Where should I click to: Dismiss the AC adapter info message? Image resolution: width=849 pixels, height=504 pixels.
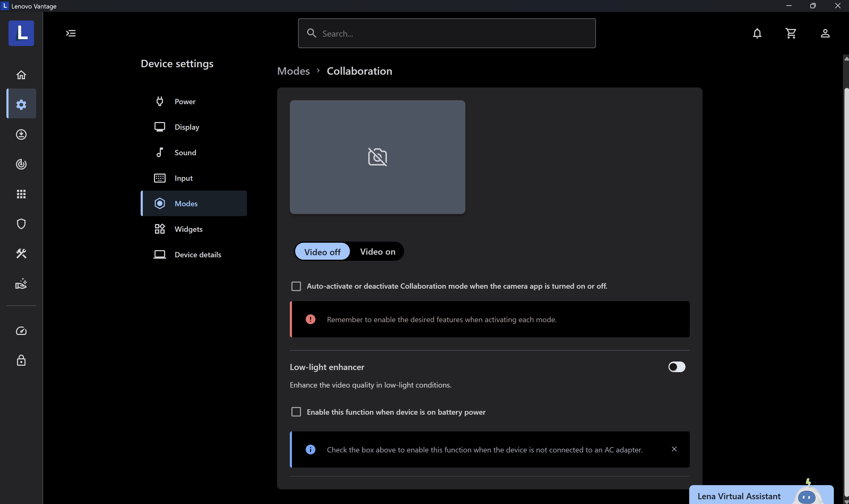point(674,449)
